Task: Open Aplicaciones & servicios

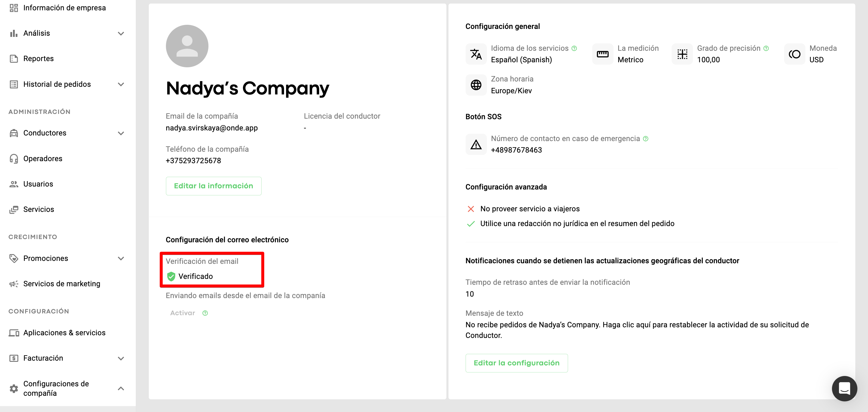Action: (x=64, y=333)
